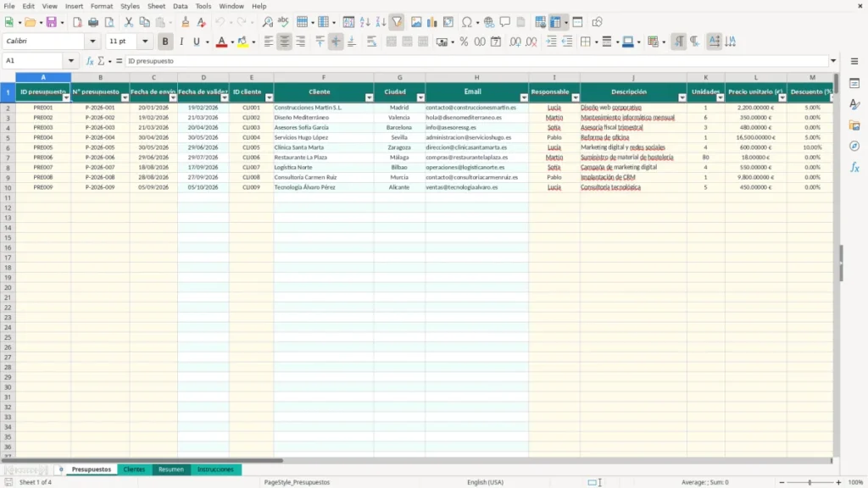
Task: Switch to Instrucciones sheet tab
Action: click(x=215, y=469)
